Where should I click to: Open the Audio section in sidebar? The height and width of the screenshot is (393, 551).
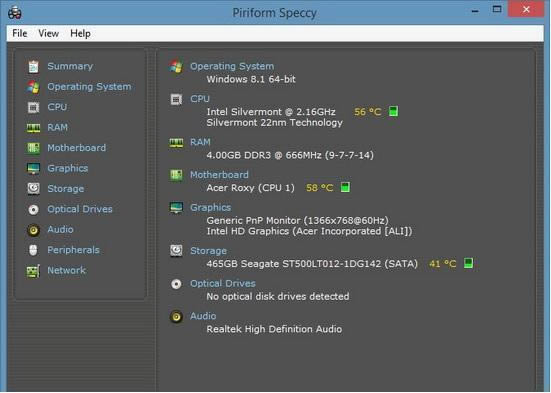(60, 230)
